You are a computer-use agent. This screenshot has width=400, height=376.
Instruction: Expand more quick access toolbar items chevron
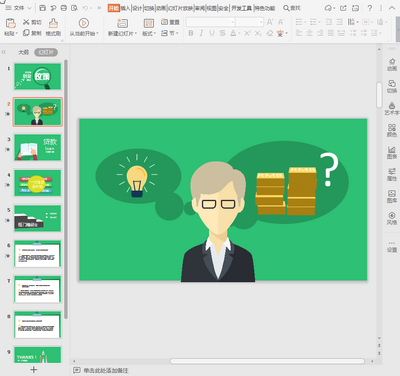tap(99, 8)
